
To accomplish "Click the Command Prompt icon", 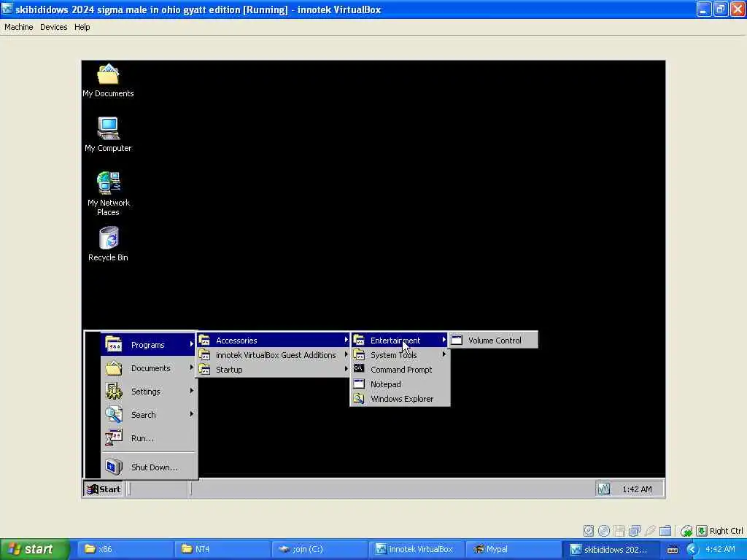I will coord(359,368).
